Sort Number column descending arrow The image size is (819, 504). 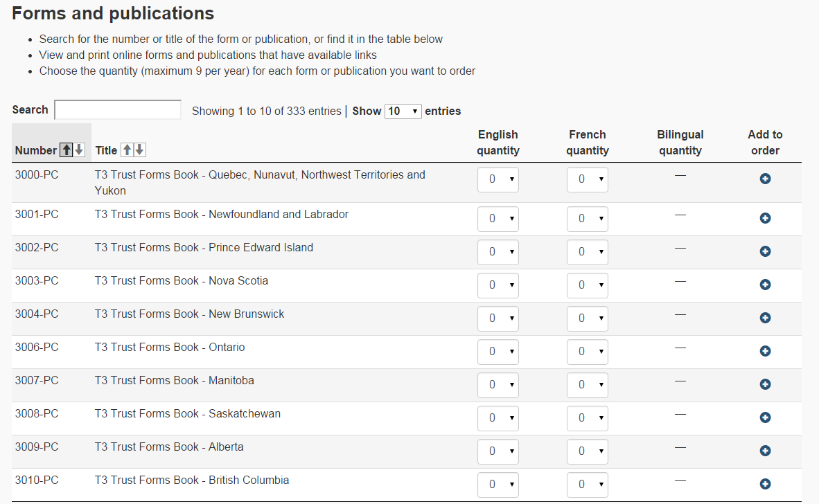(x=79, y=150)
